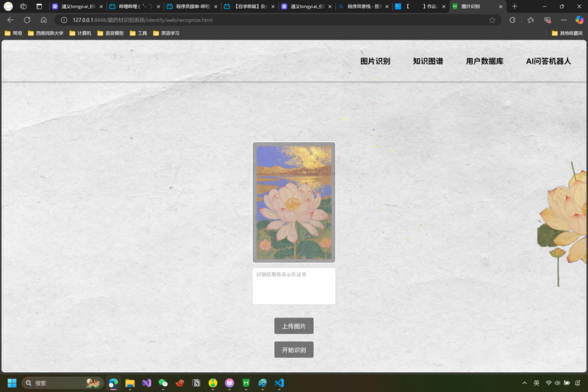Switch to the 作品 browser tab
The height and width of the screenshot is (392, 588).
click(x=420, y=7)
